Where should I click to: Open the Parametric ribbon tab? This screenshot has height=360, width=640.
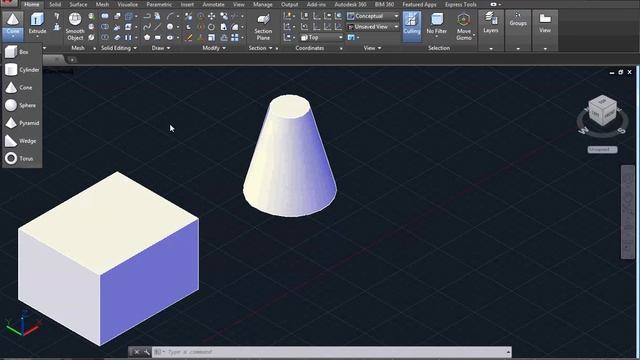click(x=159, y=4)
